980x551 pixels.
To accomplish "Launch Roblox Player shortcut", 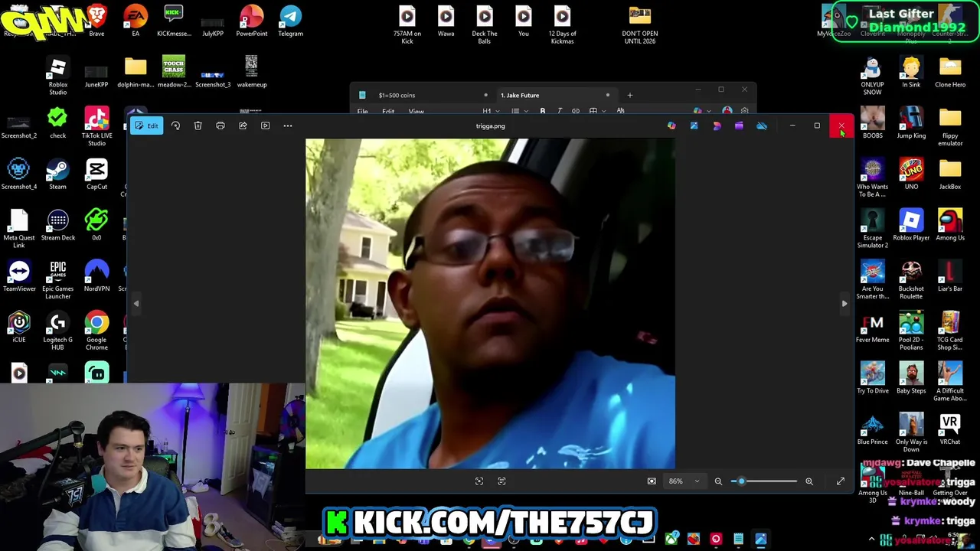I will pos(911,225).
